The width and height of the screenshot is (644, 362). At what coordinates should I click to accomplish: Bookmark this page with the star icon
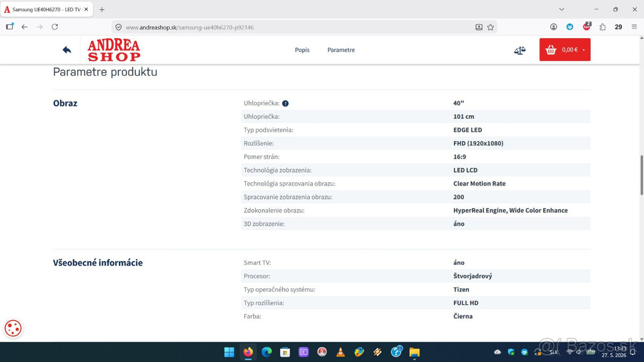pos(491,27)
